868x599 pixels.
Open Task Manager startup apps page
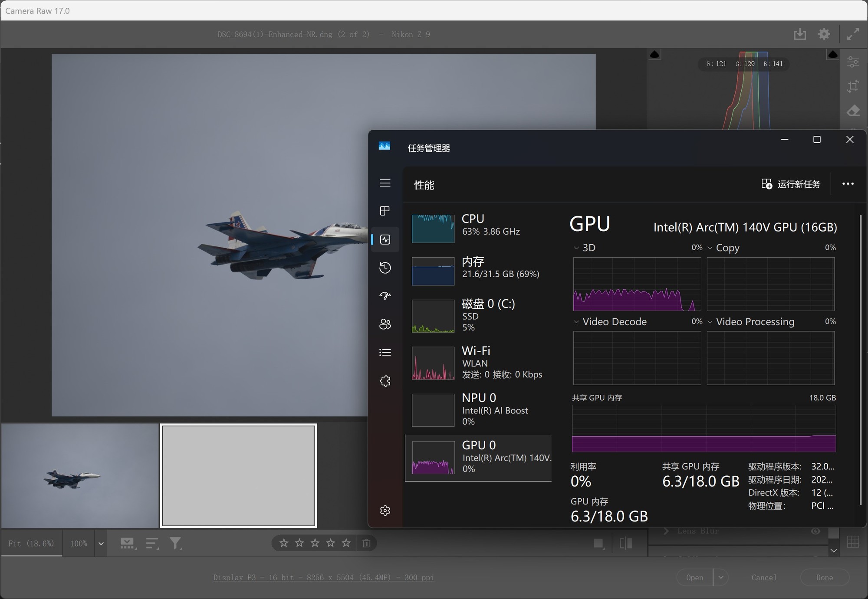tap(385, 296)
